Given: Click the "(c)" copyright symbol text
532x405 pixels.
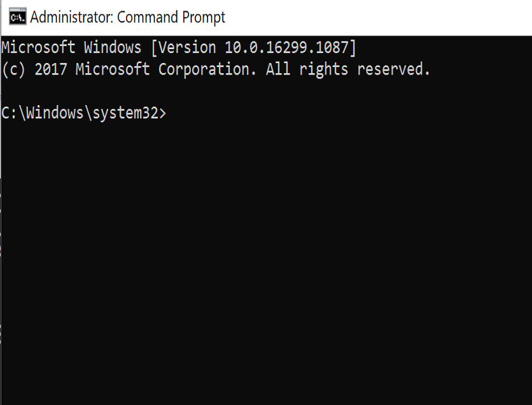Looking at the screenshot, I should pos(14,69).
